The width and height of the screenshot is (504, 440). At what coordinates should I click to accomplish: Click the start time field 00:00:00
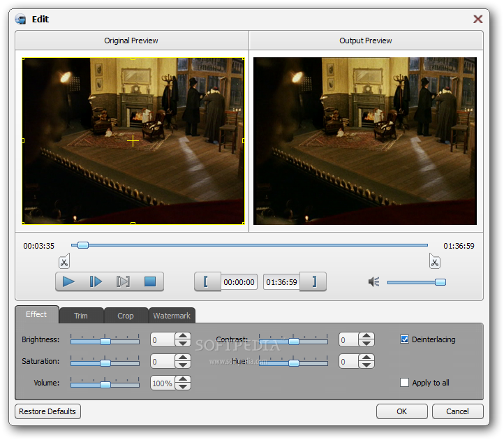pos(239,282)
